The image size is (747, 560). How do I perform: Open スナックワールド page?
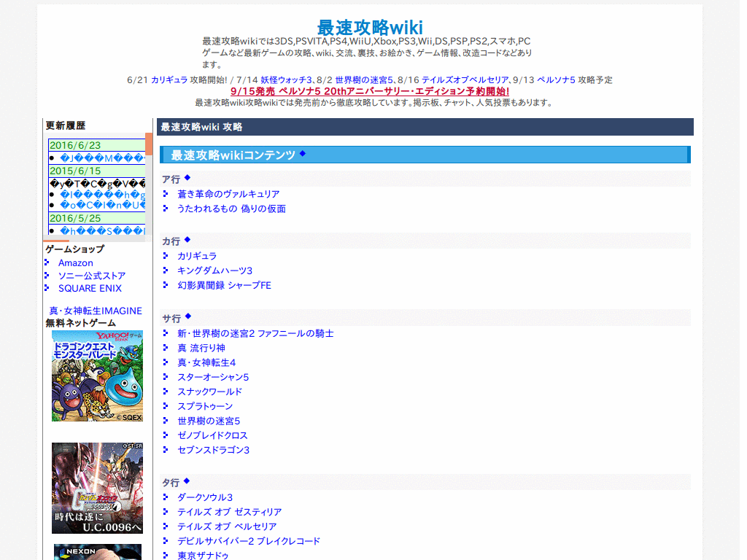point(209,392)
